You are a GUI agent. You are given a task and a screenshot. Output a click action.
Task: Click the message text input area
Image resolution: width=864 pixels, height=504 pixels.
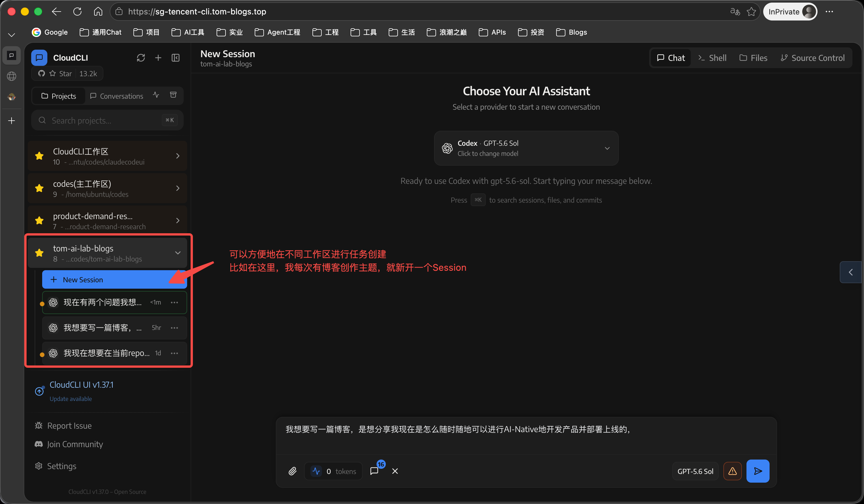[x=526, y=435]
